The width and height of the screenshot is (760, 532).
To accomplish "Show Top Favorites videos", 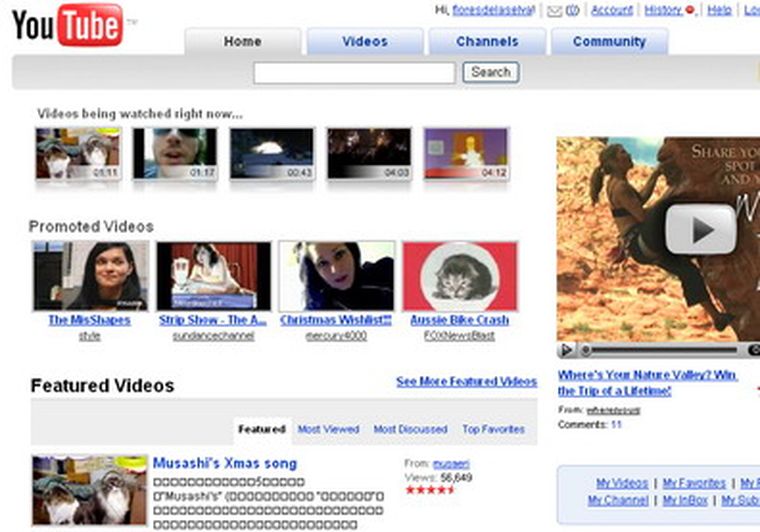I will (x=493, y=429).
